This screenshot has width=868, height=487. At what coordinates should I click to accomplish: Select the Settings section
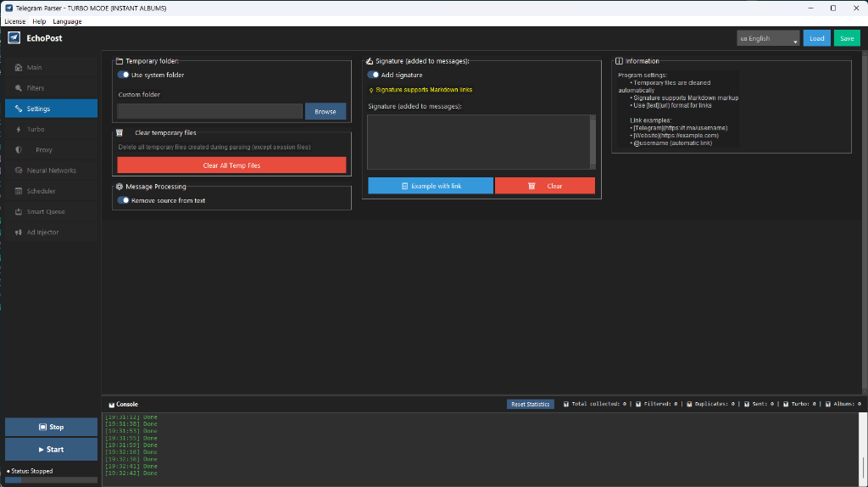(x=51, y=109)
